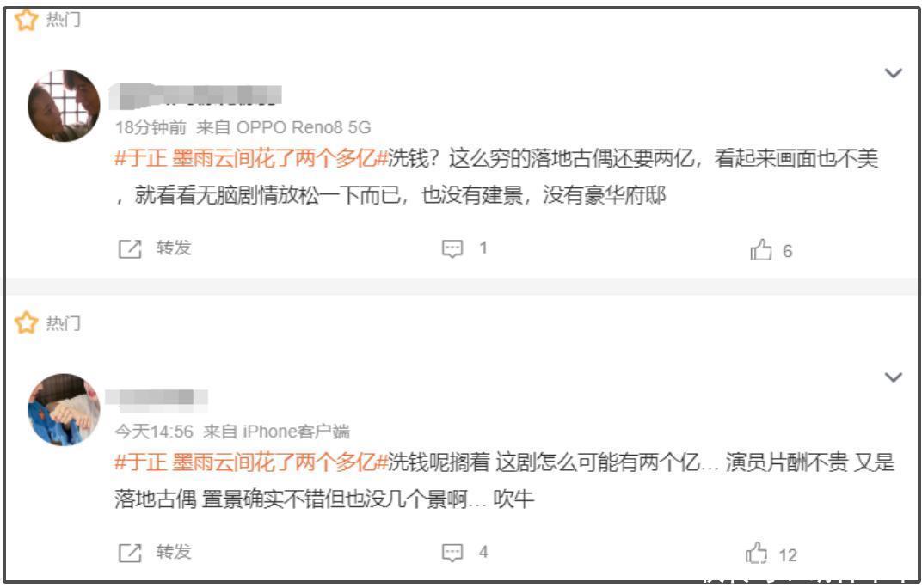This screenshot has height=588, width=922.
Task: Click the blurred username of the second post
Action: click(157, 397)
